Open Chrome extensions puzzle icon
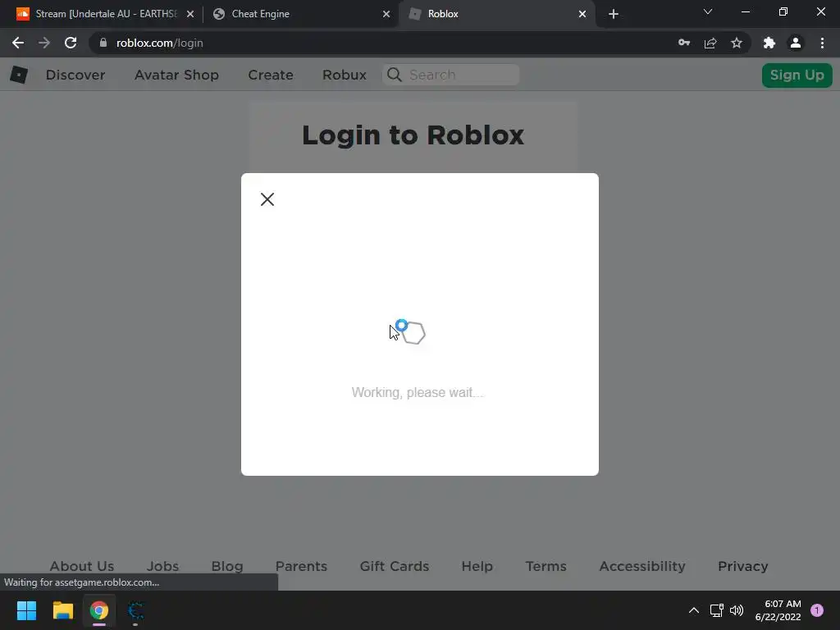 point(769,43)
